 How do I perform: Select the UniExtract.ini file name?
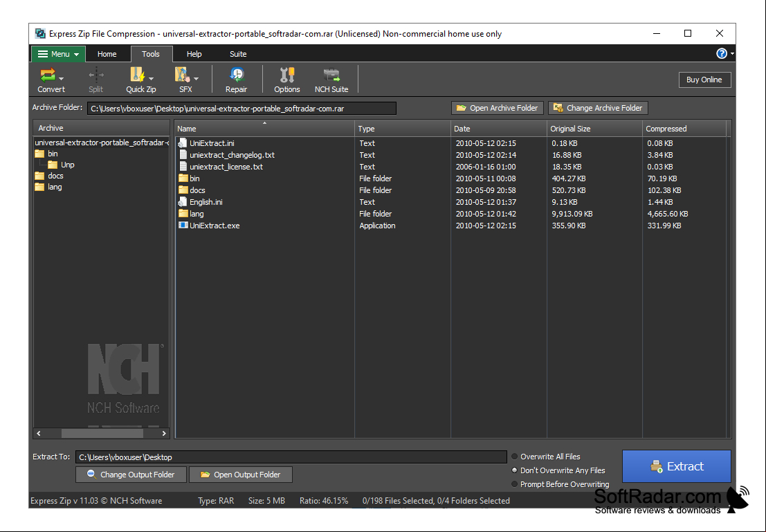(x=212, y=143)
